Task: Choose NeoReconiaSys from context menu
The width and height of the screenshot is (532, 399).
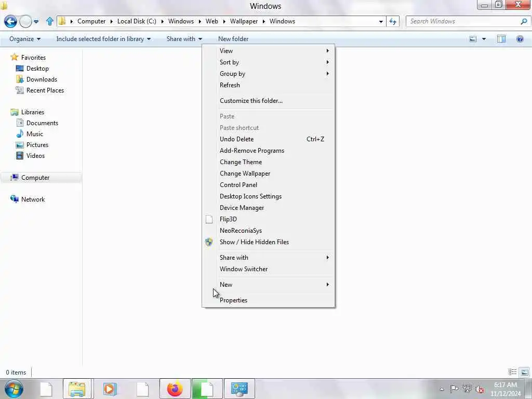Action: [x=269, y=231]
